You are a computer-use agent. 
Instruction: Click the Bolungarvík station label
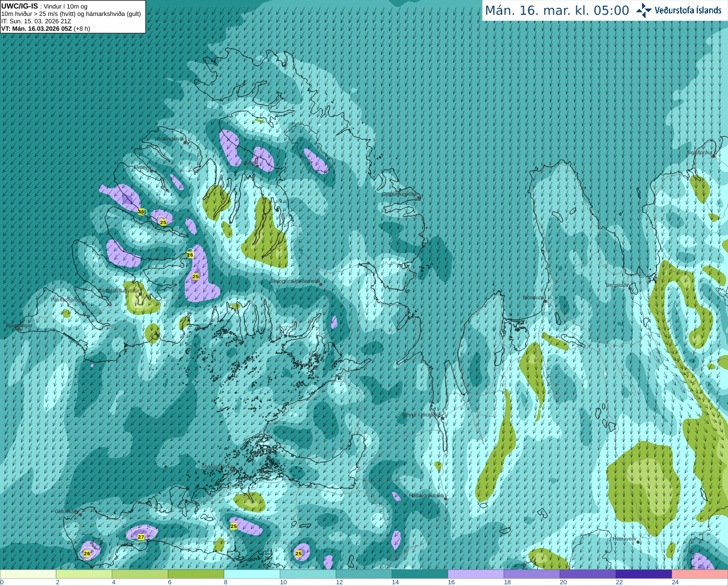click(170, 139)
